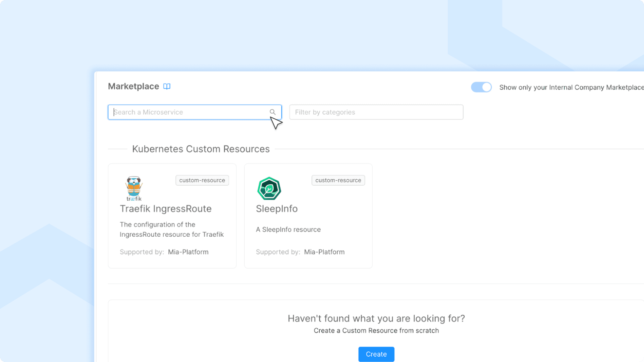Select the SleepInfo card title
Image resolution: width=644 pixels, height=362 pixels.
pos(277,209)
